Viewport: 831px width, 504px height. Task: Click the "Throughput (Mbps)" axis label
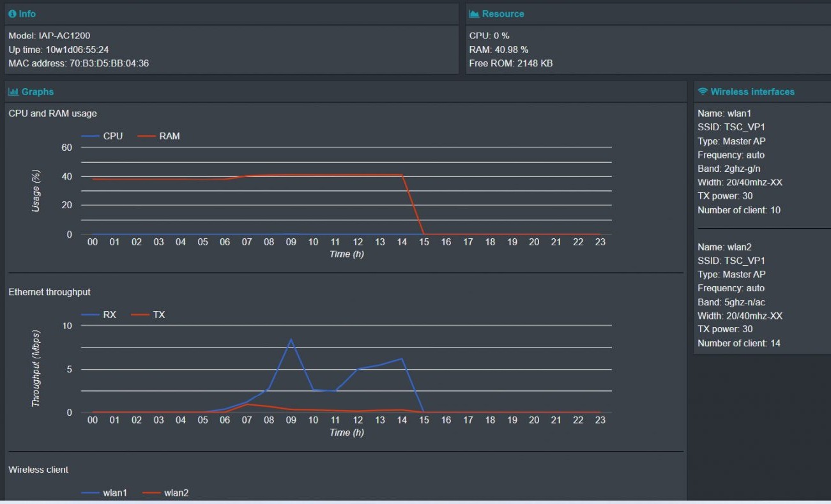[36, 369]
